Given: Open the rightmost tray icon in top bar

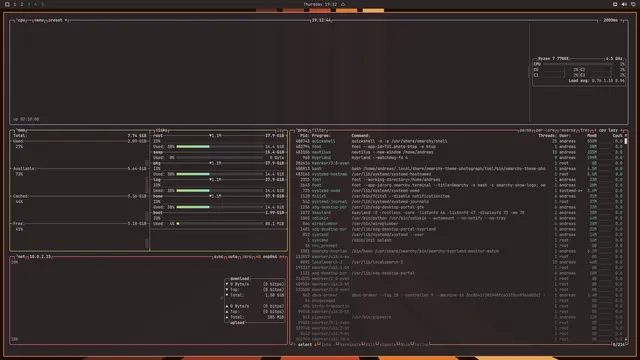Looking at the screenshot, I should tap(633, 4).
